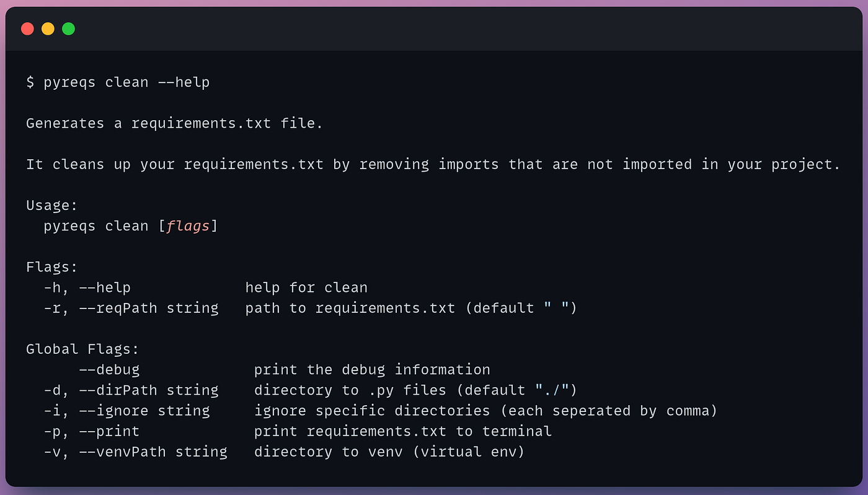Screen dimensions: 868x495
Task: Click the '--reqPath string' flag
Action: coord(149,308)
